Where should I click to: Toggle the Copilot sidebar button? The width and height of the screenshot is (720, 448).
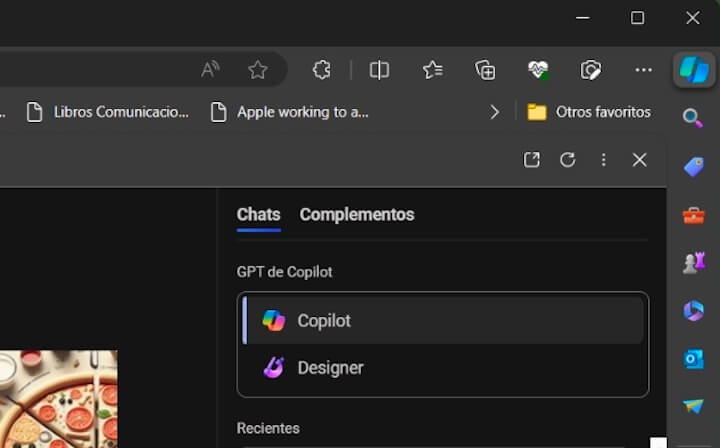(x=694, y=70)
